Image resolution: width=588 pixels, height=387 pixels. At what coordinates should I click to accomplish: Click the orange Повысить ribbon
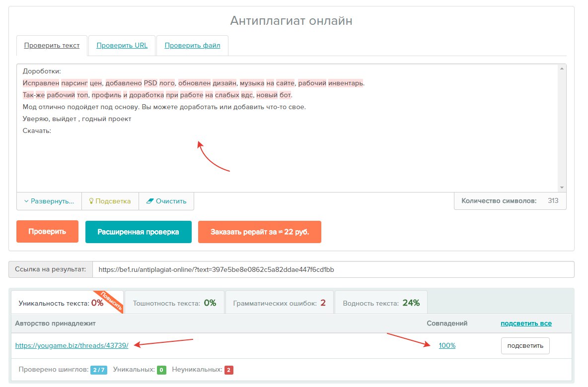click(111, 301)
